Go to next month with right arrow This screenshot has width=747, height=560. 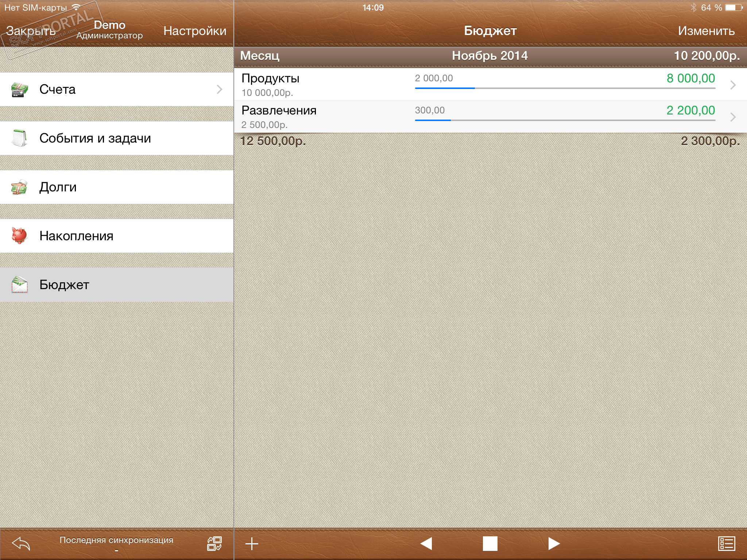[554, 544]
